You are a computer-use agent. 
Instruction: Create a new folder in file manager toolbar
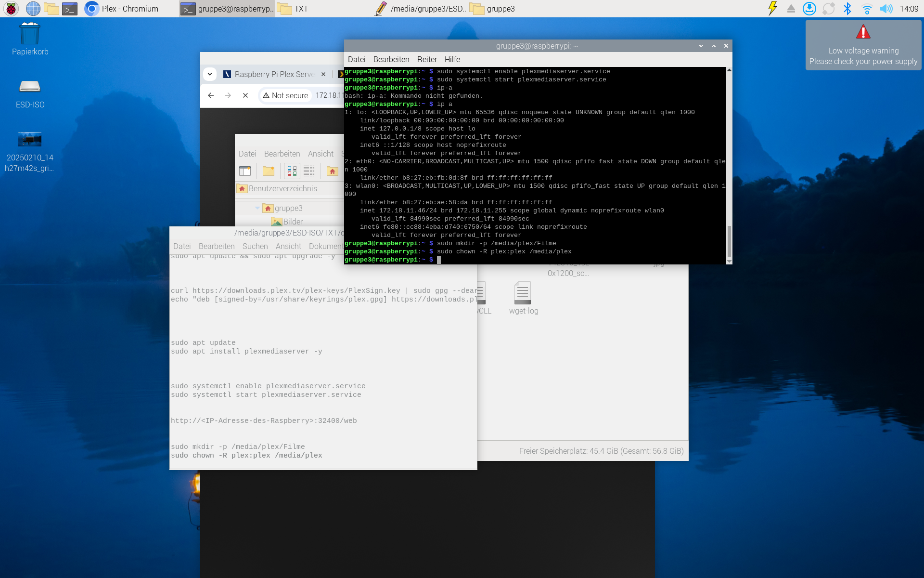(269, 171)
